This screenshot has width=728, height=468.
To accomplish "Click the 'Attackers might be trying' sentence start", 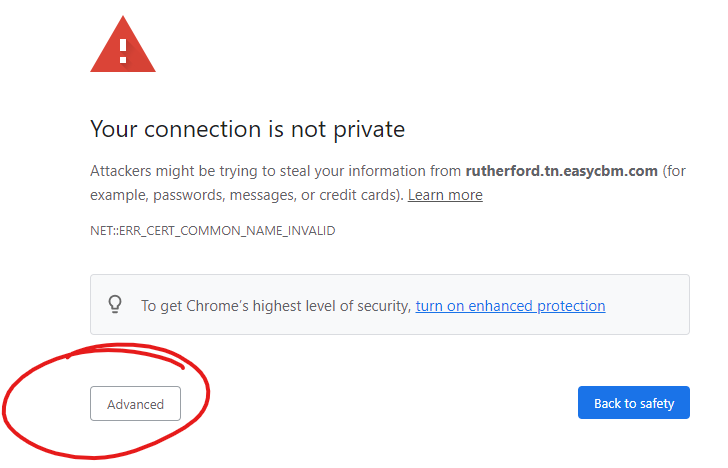I will pos(160,171).
